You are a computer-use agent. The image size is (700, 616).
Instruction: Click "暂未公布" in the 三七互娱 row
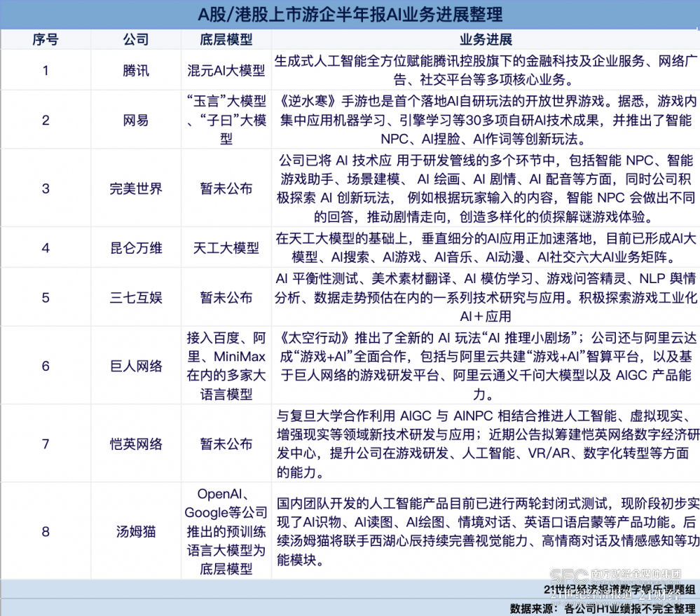coord(226,298)
